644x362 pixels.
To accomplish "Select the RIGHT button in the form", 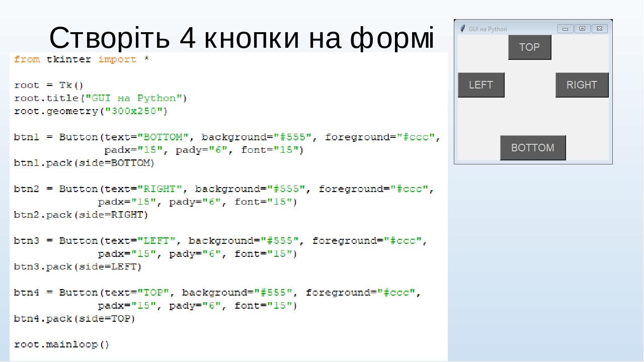I will coord(582,85).
